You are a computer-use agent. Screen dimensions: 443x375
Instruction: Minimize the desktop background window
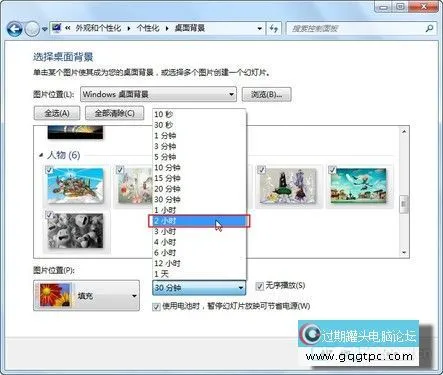point(384,6)
